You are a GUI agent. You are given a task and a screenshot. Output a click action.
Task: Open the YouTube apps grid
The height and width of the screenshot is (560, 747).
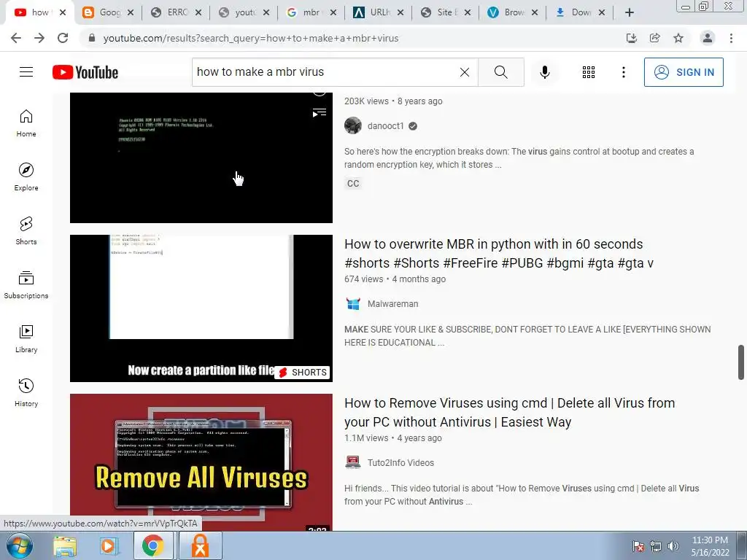click(589, 72)
